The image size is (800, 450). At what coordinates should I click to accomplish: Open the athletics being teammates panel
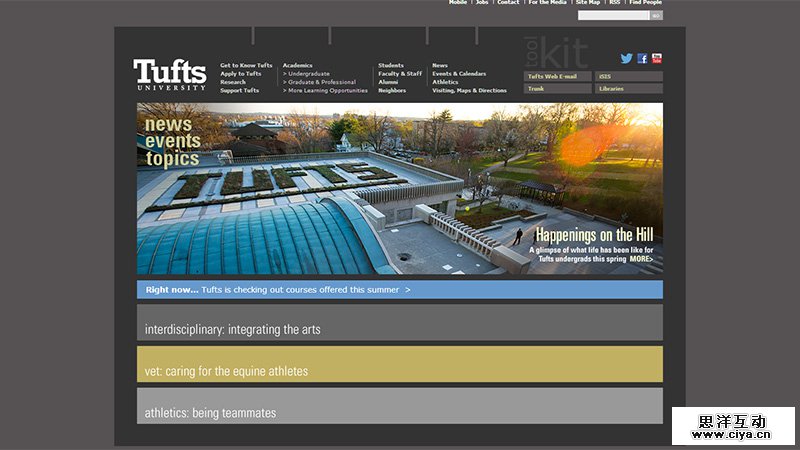click(399, 406)
